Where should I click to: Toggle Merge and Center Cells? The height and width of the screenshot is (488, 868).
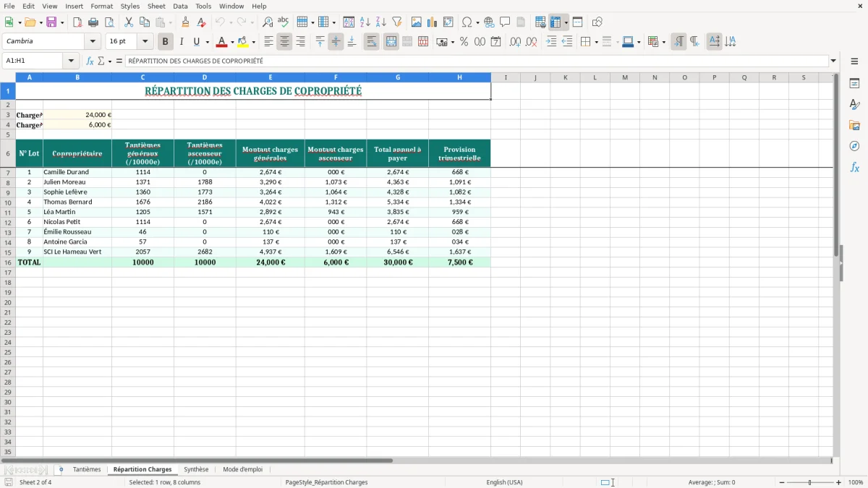coord(391,42)
